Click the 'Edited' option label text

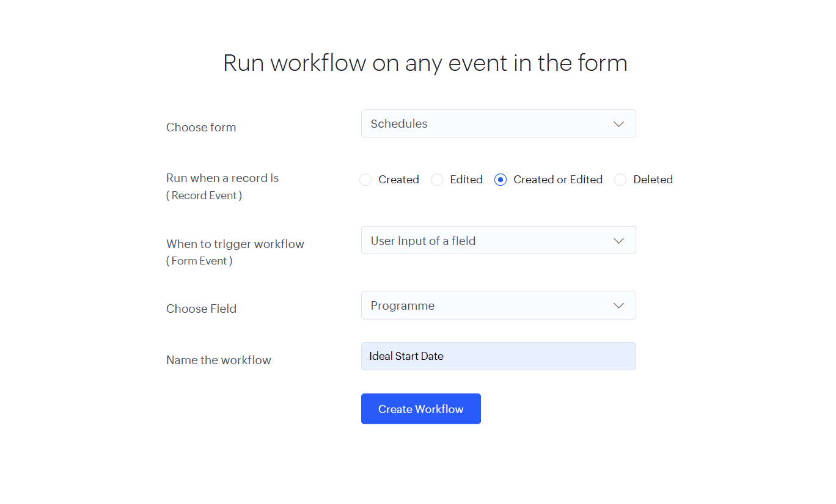466,180
